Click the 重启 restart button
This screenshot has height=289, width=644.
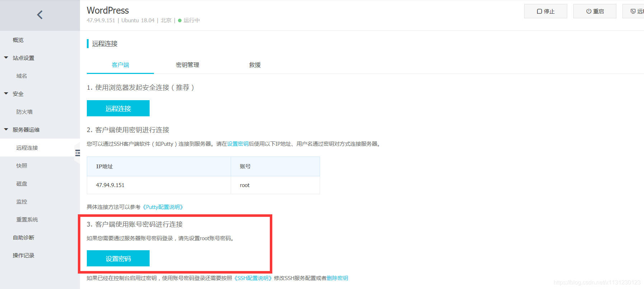click(x=594, y=11)
